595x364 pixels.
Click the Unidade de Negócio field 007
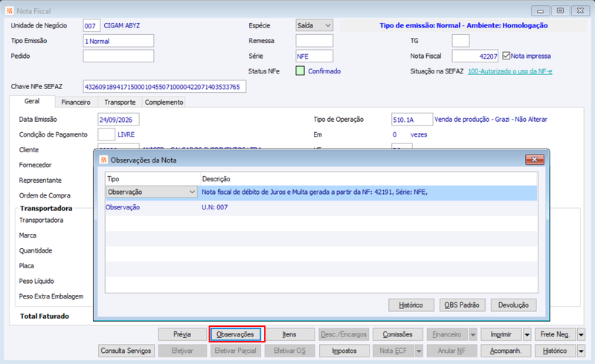(91, 26)
